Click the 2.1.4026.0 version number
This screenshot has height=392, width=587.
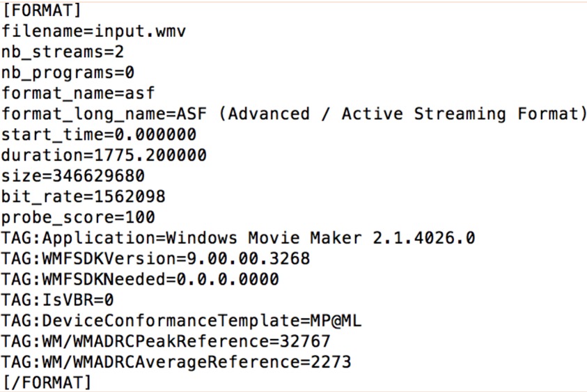tap(423, 237)
